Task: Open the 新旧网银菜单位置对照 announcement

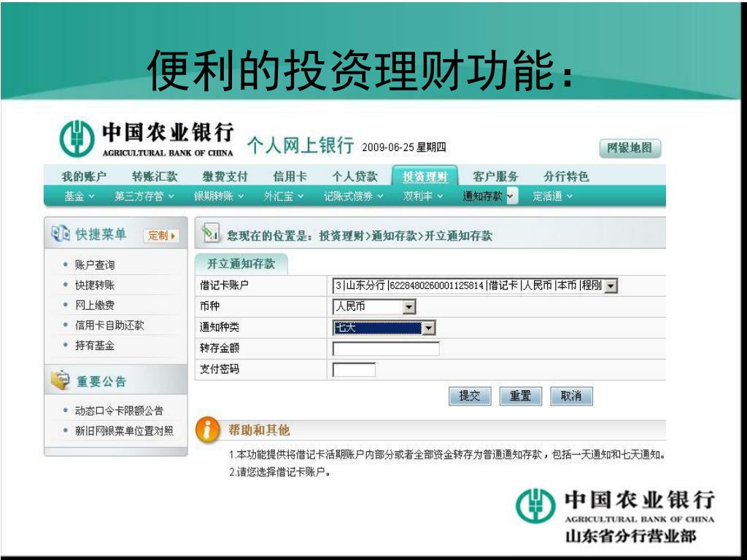Action: (124, 431)
